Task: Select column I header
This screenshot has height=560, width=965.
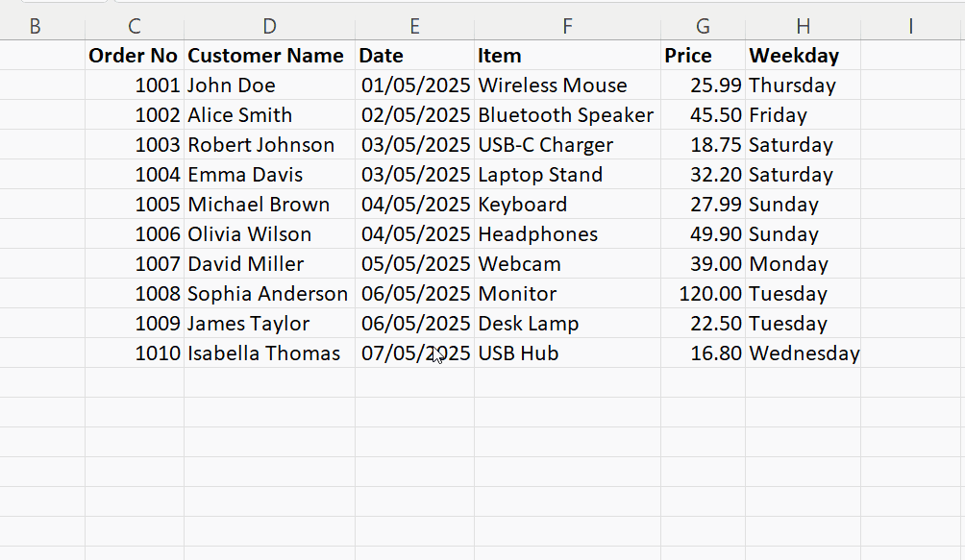Action: pyautogui.click(x=910, y=27)
